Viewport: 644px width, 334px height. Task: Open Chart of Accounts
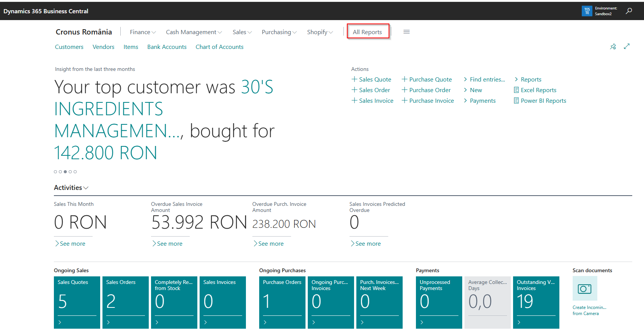click(x=219, y=47)
